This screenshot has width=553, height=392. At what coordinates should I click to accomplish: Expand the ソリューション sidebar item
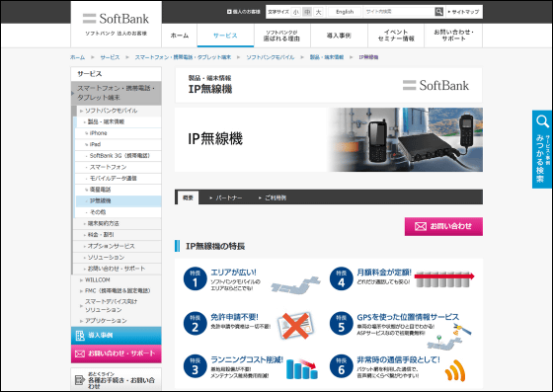118,258
